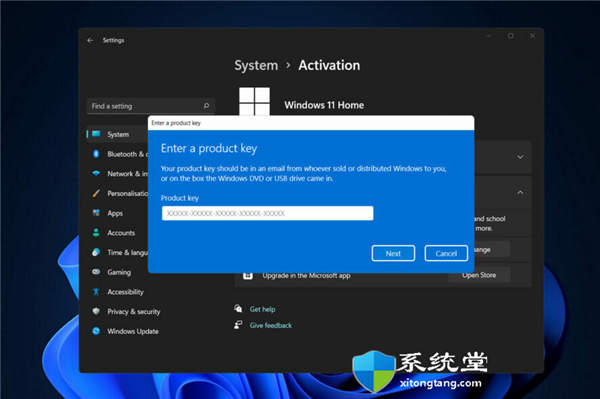Screen dimensions: 600x399
Task: Go back using the Settings back arrow
Action: (x=90, y=40)
